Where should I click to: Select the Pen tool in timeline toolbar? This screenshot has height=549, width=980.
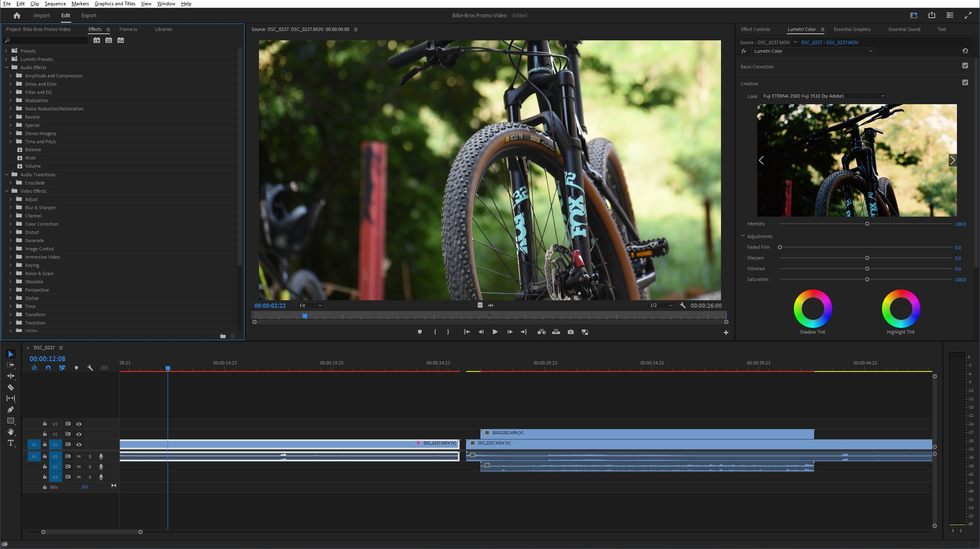coord(11,409)
